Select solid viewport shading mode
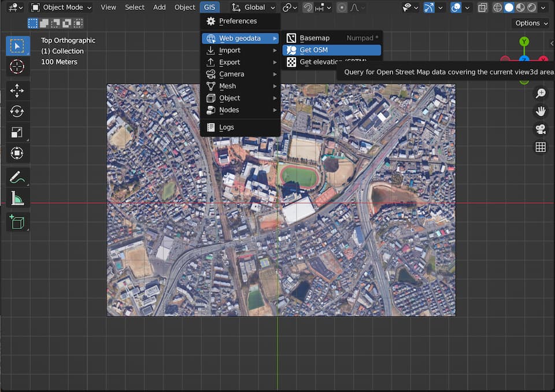Viewport: 555px width, 392px height. pyautogui.click(x=509, y=8)
